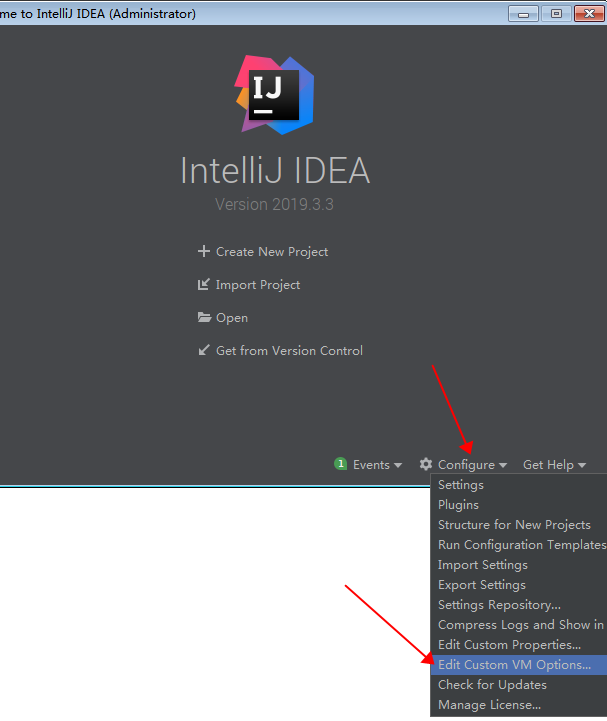The image size is (607, 721).
Task: Click the plus icon beside Create New Project
Action: point(204,252)
